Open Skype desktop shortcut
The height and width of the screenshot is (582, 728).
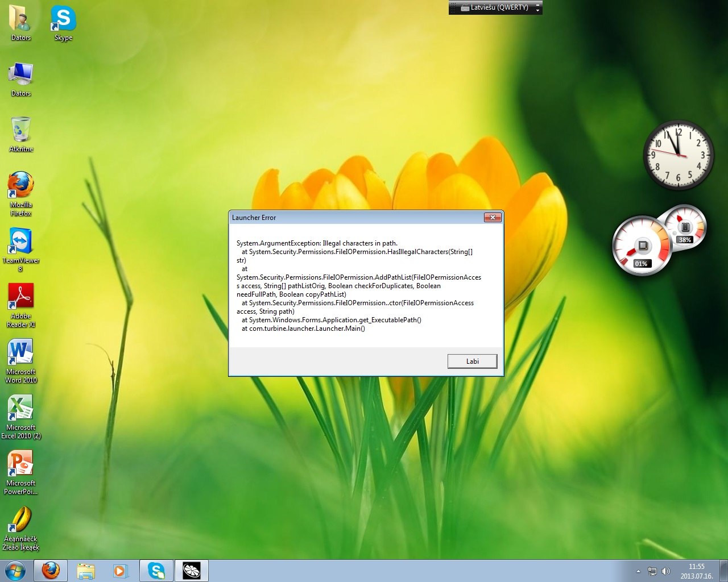(63, 20)
